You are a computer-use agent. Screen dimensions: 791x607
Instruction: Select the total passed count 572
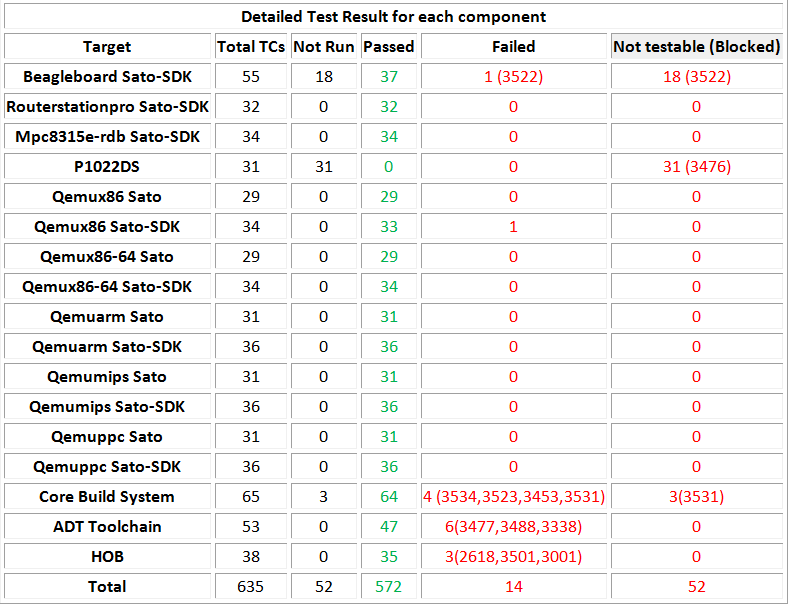(x=389, y=587)
